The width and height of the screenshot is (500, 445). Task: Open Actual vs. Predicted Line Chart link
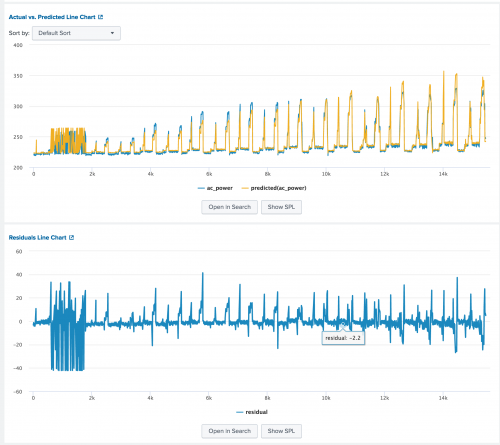tap(52, 17)
